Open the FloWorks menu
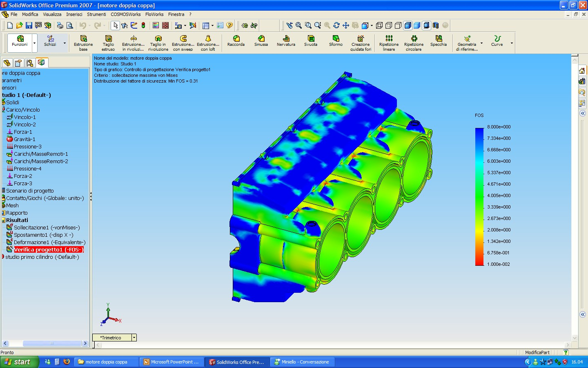The height and width of the screenshot is (368, 588). [154, 14]
